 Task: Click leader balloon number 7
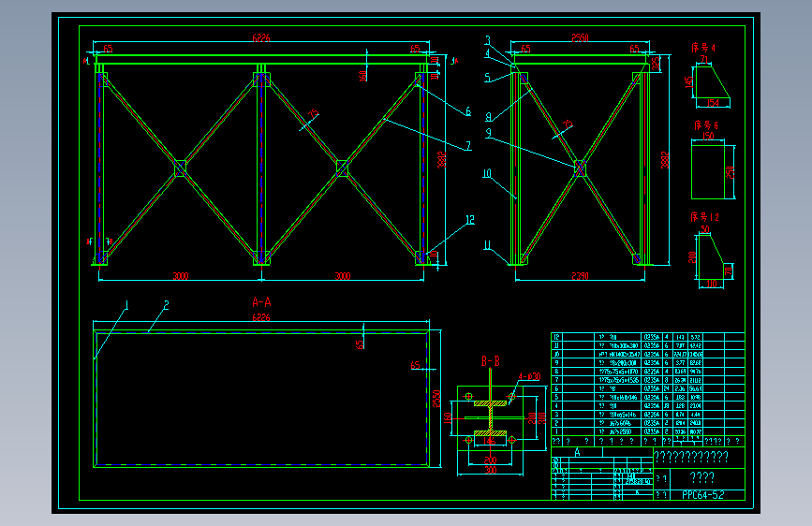click(468, 145)
